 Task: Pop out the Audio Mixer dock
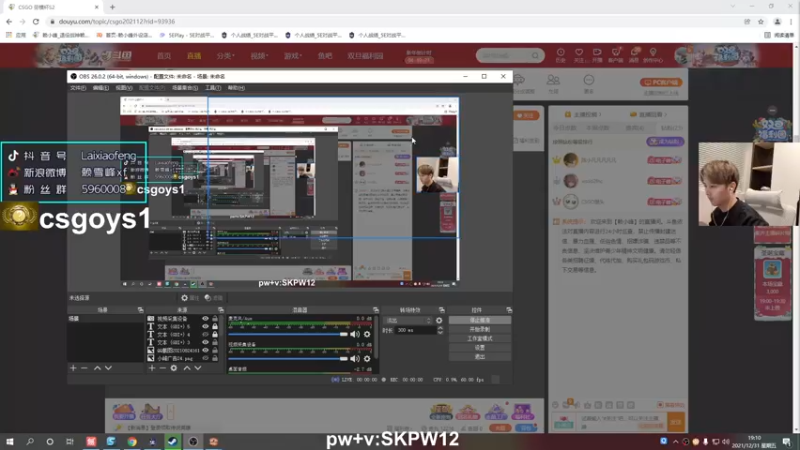(x=376, y=310)
